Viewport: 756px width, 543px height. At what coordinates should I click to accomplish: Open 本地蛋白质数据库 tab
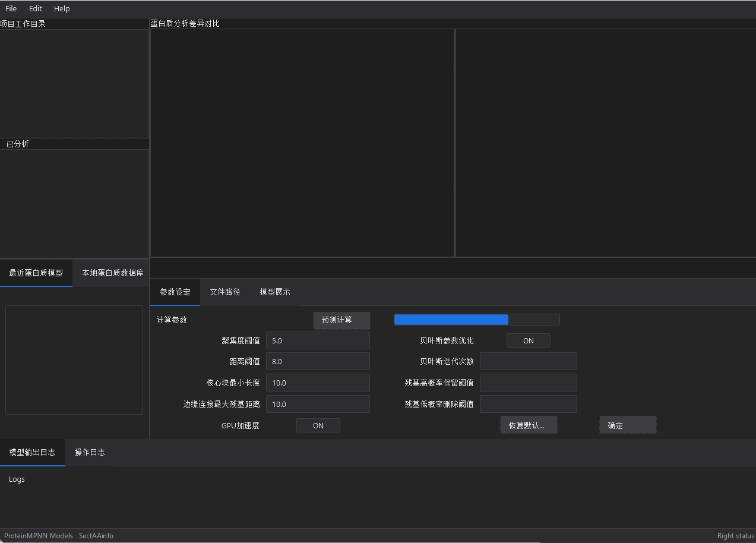(x=113, y=273)
